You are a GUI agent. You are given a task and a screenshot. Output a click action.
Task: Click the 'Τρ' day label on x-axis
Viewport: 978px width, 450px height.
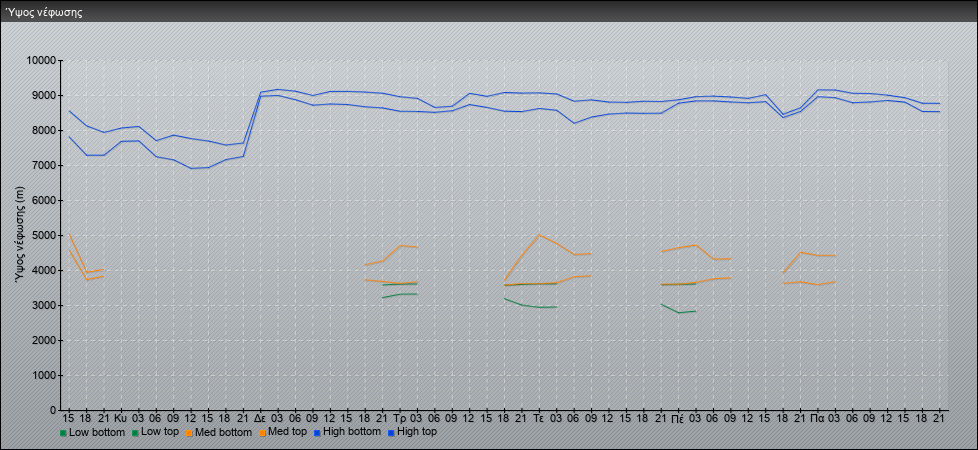(x=400, y=418)
